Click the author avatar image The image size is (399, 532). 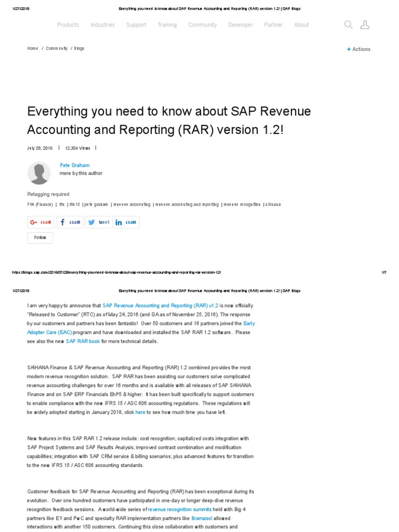click(x=39, y=173)
